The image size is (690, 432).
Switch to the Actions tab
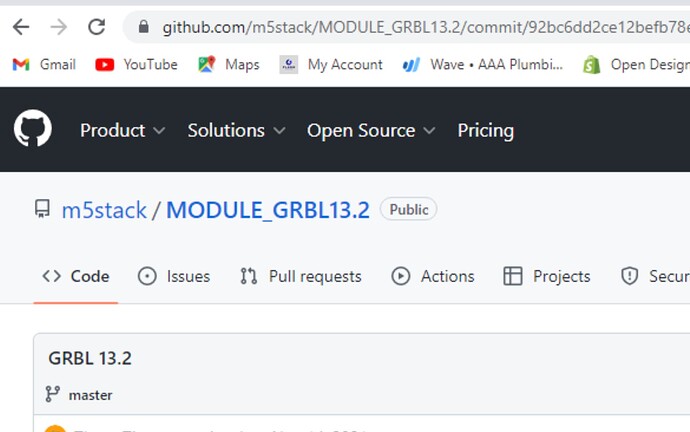pos(433,276)
